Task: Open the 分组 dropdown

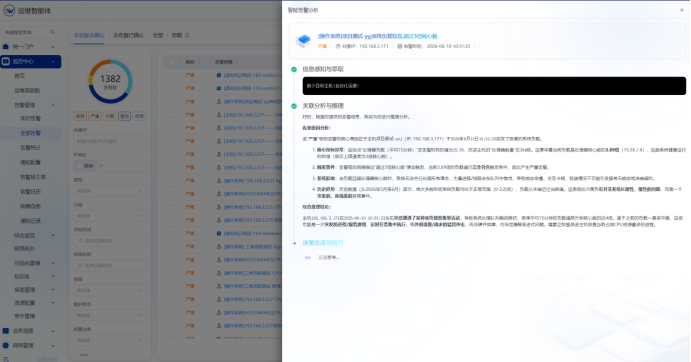Action: tap(110, 216)
